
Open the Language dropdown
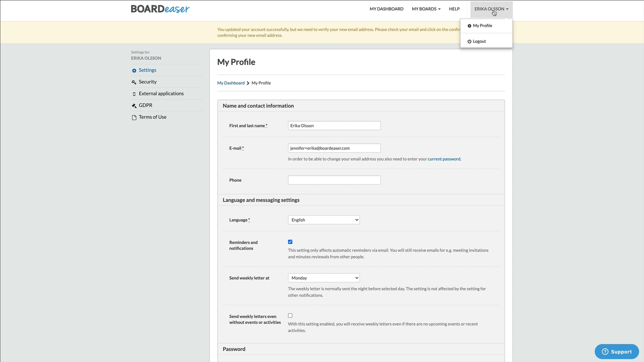324,220
